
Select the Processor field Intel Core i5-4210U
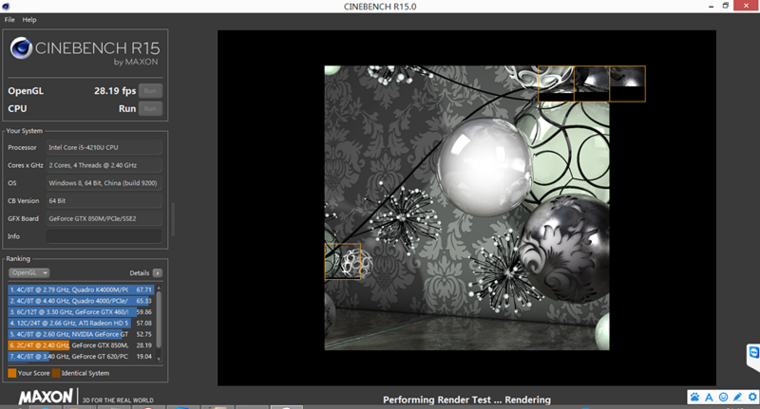click(104, 147)
